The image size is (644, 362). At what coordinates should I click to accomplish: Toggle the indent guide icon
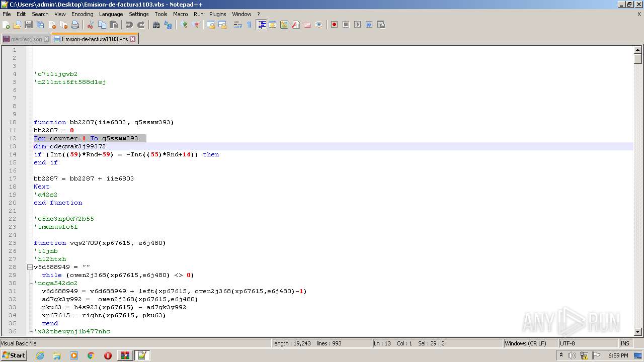click(x=261, y=25)
